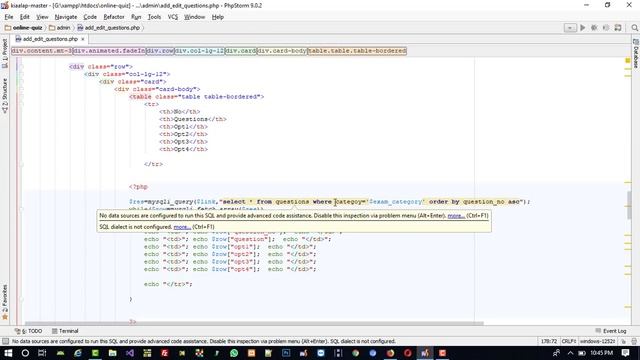Screen dimensions: 640x360
Task: Open WhatsApp from the taskbar
Action: coord(234,353)
